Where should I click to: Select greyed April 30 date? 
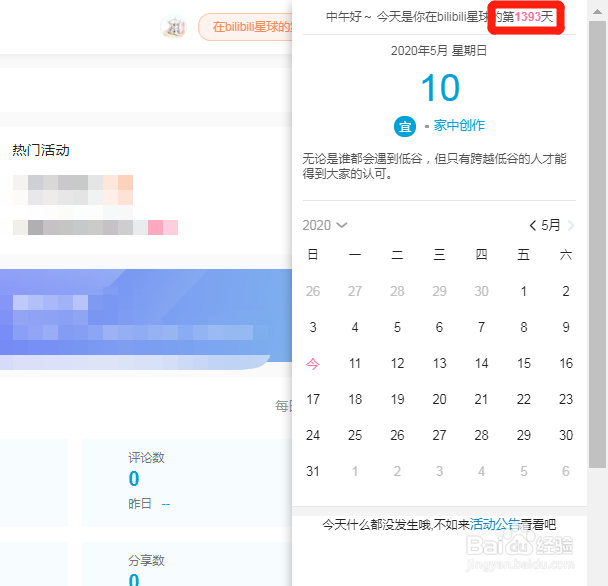[x=481, y=291]
